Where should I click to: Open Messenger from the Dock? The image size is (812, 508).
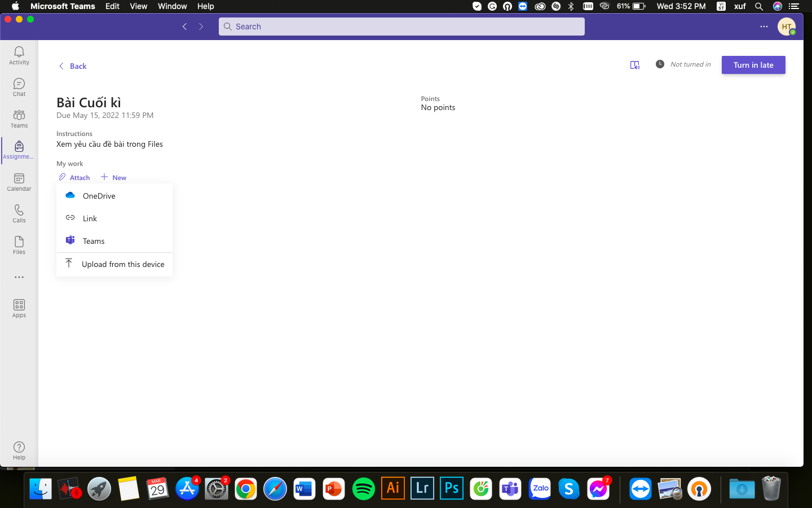(x=598, y=489)
